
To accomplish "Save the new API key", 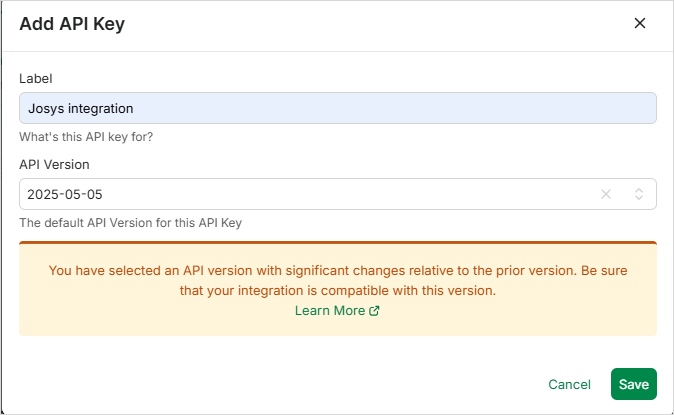I will click(633, 384).
